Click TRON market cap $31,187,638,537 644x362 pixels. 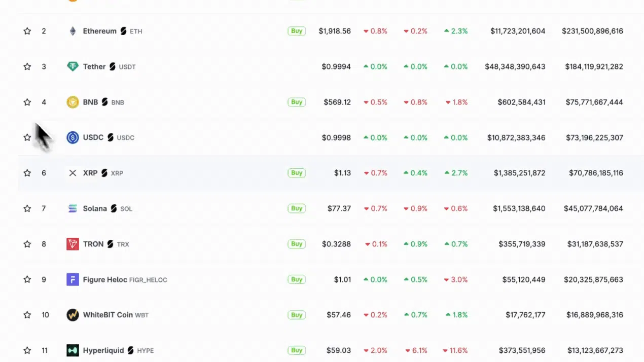coord(593,244)
